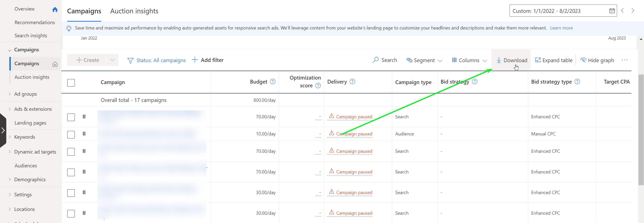Click Budget column help icon
Image resolution: width=644 pixels, height=223 pixels.
click(x=273, y=82)
